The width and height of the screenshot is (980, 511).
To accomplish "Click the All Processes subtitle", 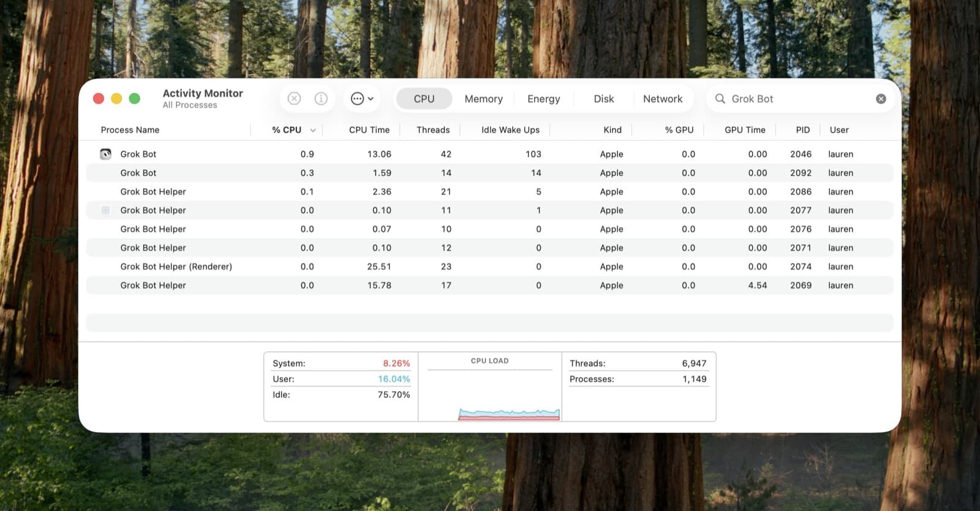I will (190, 105).
